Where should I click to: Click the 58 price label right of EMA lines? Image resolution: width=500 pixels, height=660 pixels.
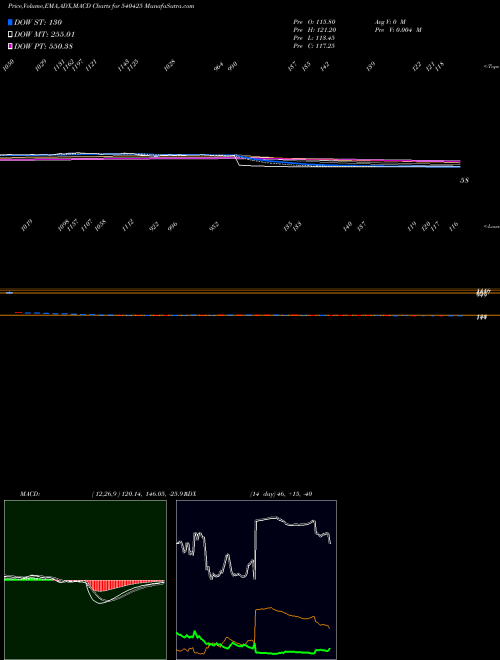tap(465, 181)
